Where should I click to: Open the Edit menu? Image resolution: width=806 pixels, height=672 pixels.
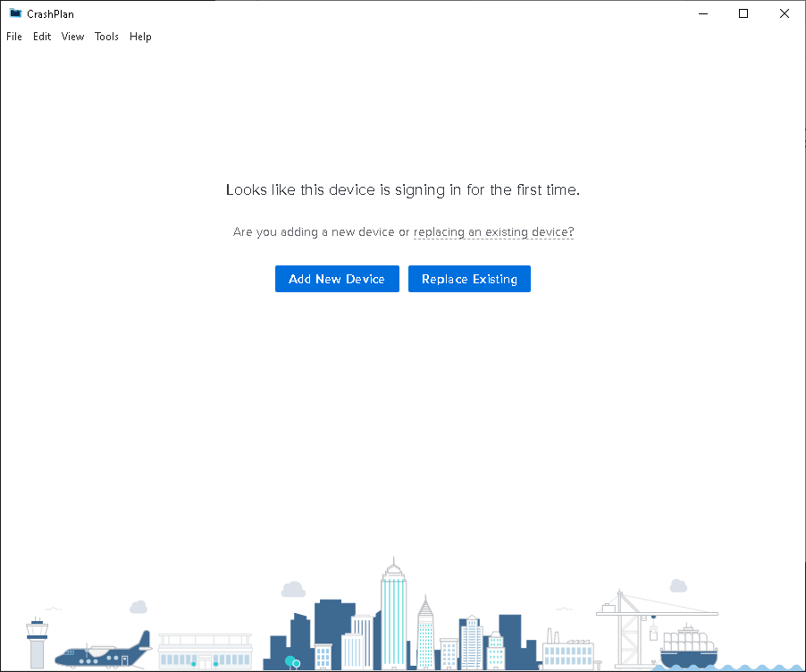click(41, 37)
